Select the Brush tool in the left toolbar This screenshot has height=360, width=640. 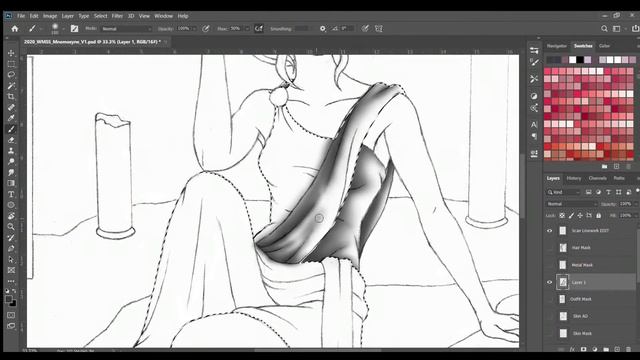(x=11, y=129)
